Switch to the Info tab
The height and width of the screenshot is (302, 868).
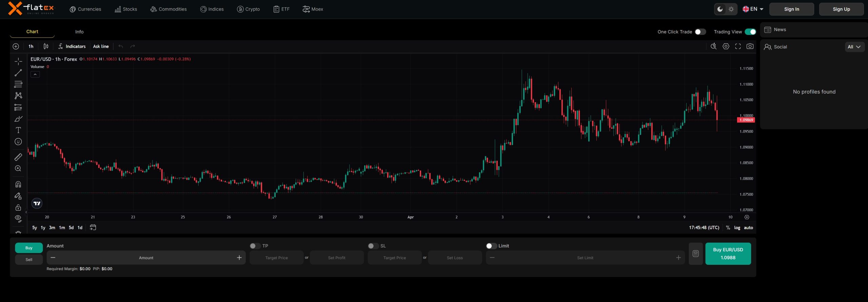coord(79,32)
